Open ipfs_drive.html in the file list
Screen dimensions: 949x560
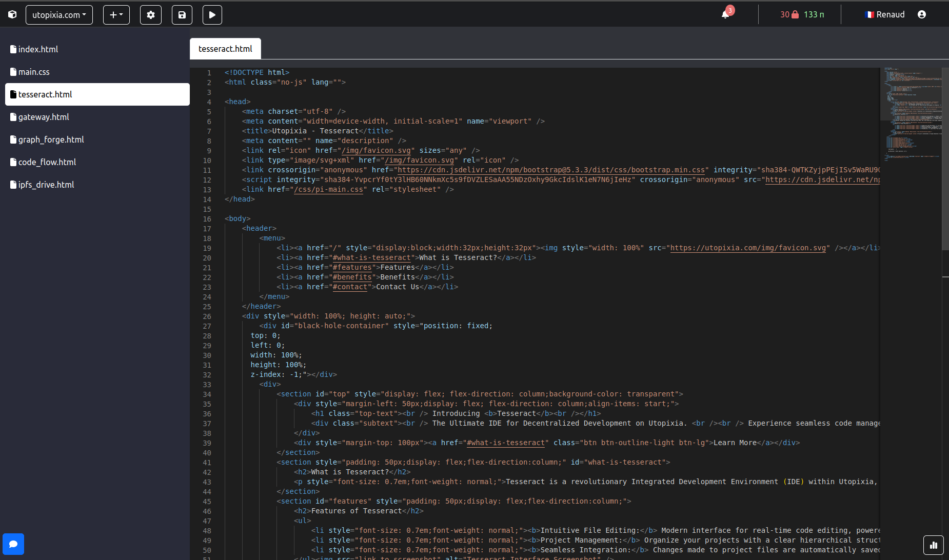97,185
